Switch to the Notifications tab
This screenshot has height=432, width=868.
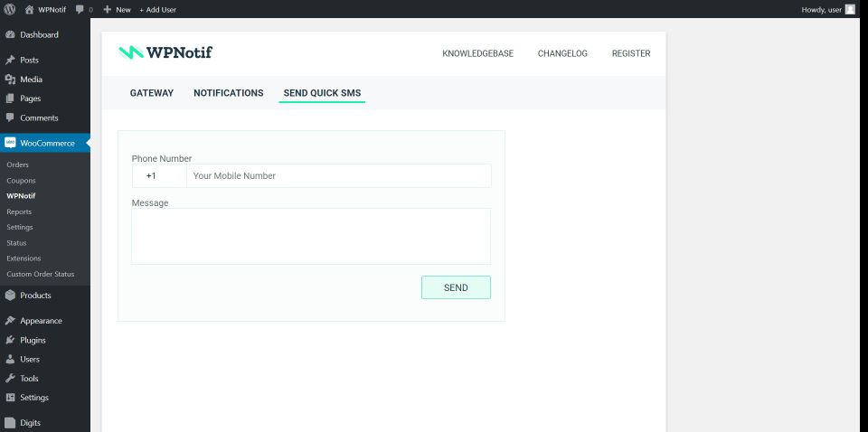tap(228, 93)
